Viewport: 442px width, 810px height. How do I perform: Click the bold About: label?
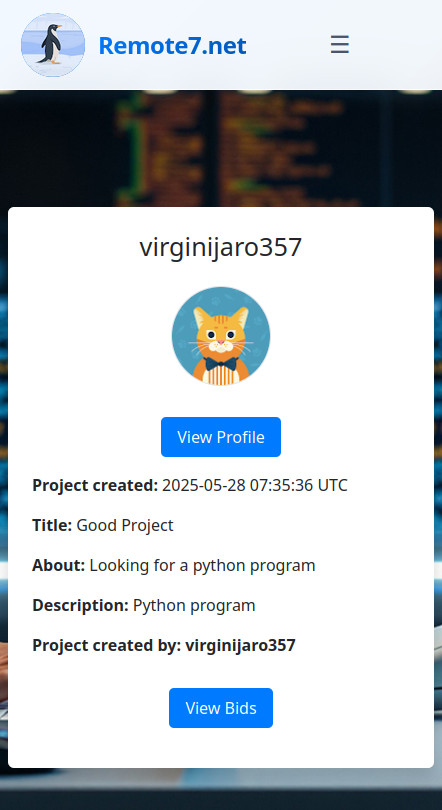pos(58,566)
